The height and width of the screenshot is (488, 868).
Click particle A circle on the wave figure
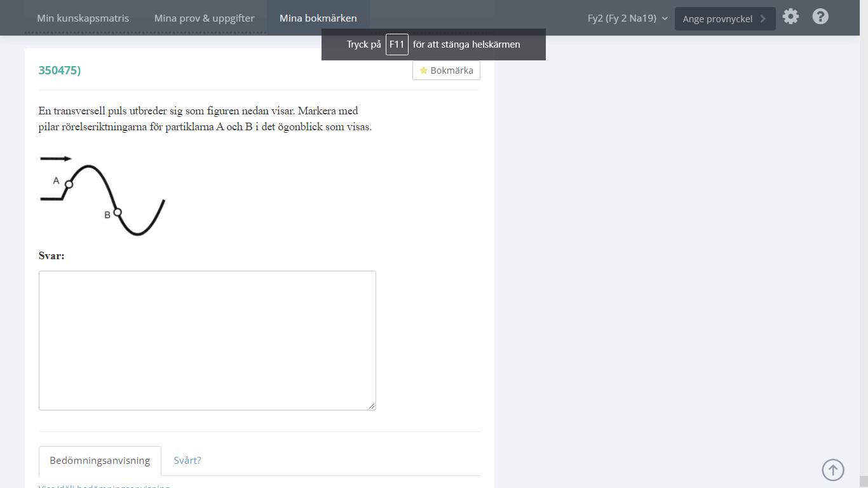(x=69, y=184)
